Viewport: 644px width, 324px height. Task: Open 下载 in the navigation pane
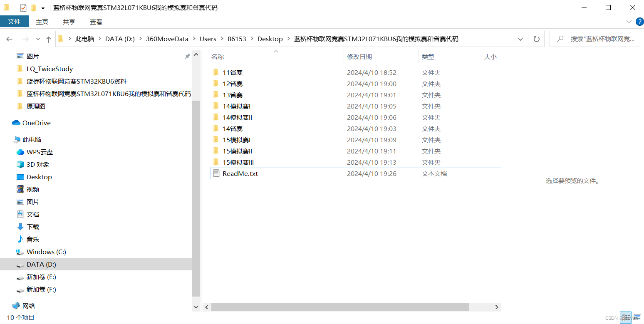[x=33, y=227]
